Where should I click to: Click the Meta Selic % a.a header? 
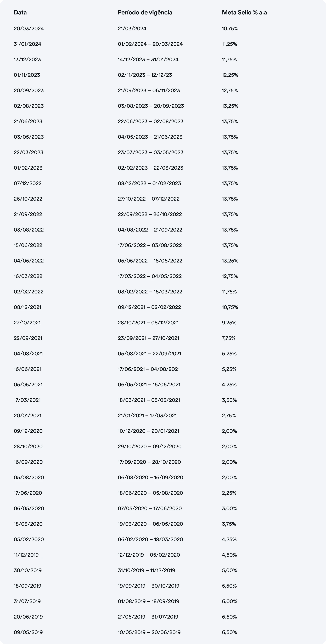[x=244, y=13]
